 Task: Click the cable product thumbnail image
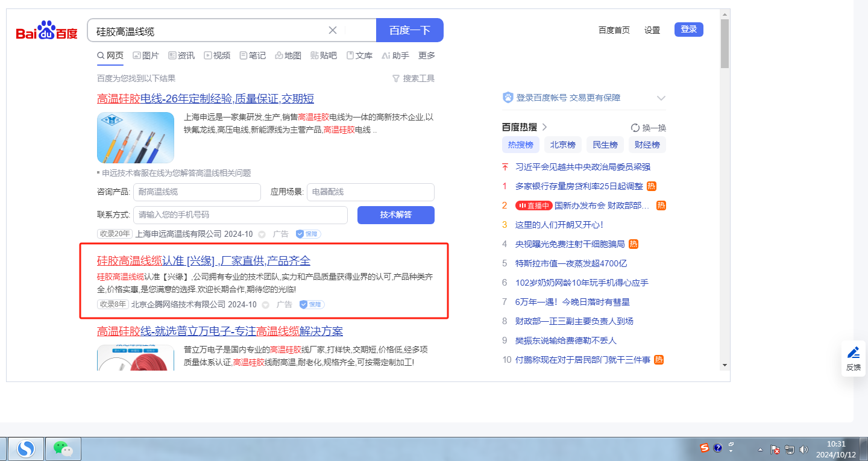coord(135,138)
